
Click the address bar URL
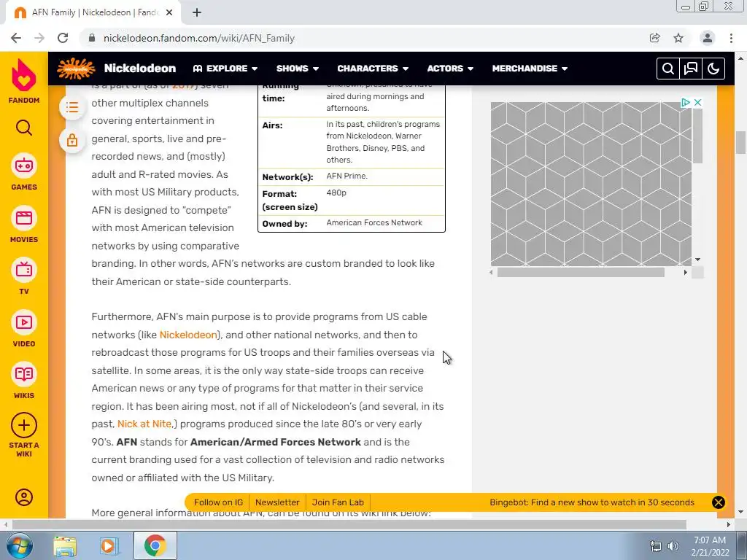[x=199, y=38]
